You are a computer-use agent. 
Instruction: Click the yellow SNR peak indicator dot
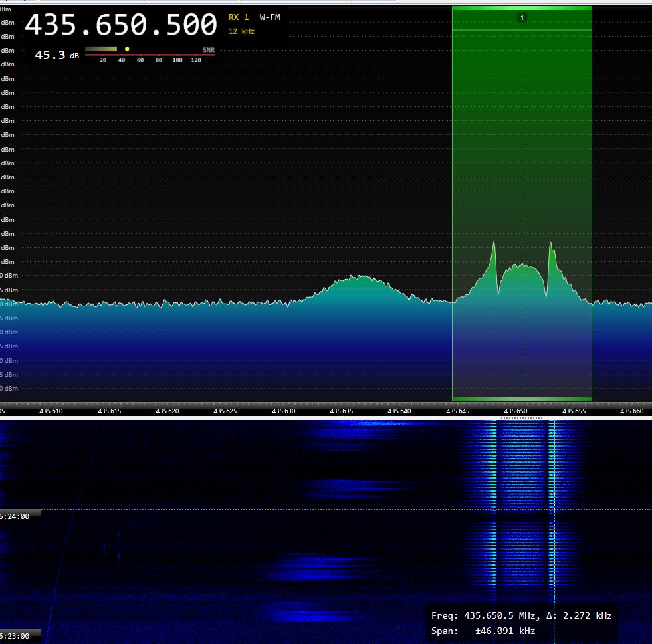pyautogui.click(x=127, y=49)
